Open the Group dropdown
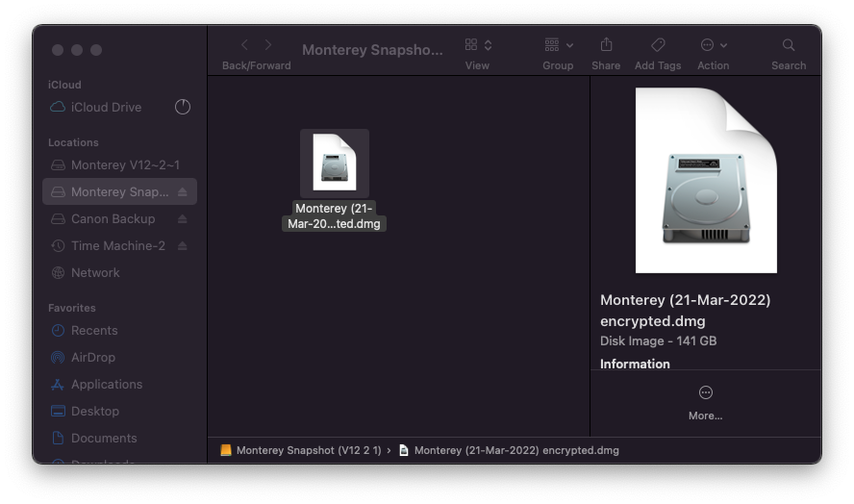Screen dimensions: 854x504 coord(559,45)
